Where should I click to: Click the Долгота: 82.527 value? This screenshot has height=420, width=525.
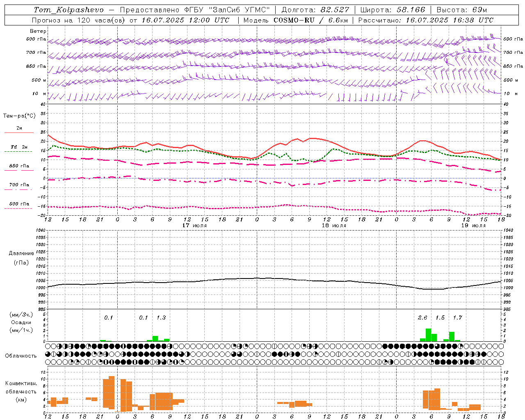(x=315, y=10)
